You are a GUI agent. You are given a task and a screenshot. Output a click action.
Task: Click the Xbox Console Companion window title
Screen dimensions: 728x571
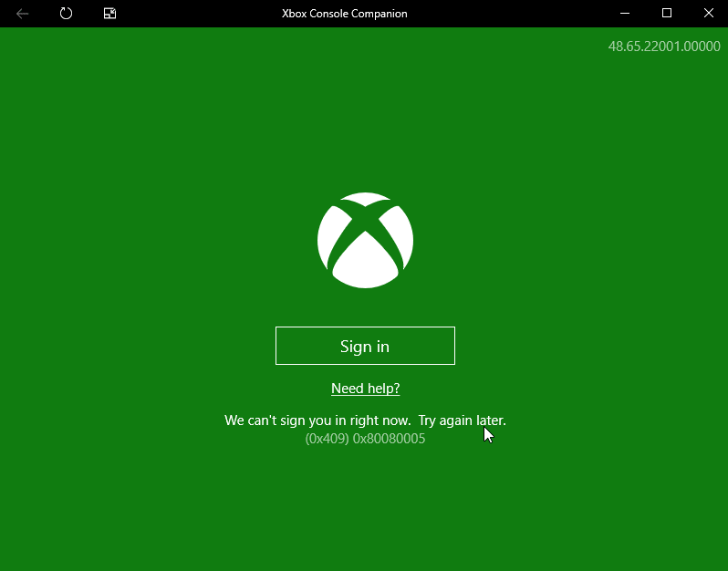(x=345, y=14)
